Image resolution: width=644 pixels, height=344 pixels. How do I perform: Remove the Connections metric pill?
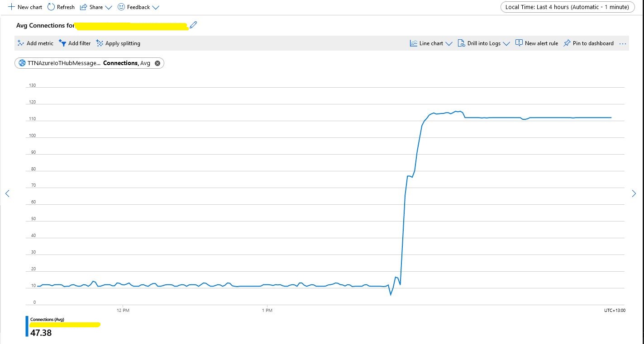pos(157,63)
